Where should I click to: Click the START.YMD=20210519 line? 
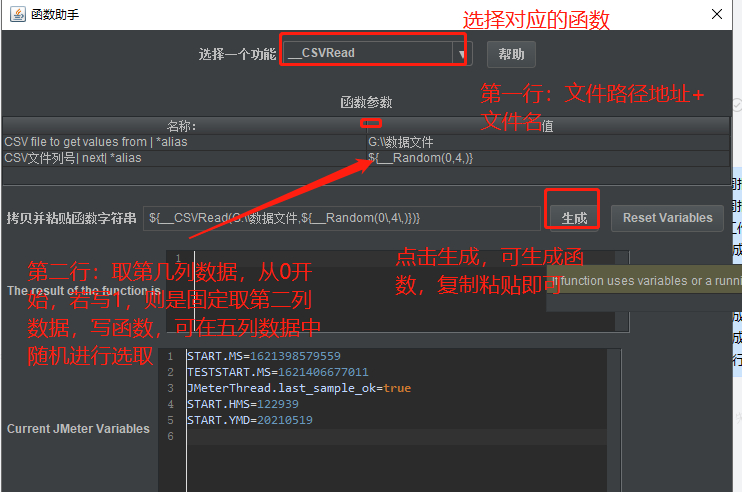pyautogui.click(x=249, y=420)
